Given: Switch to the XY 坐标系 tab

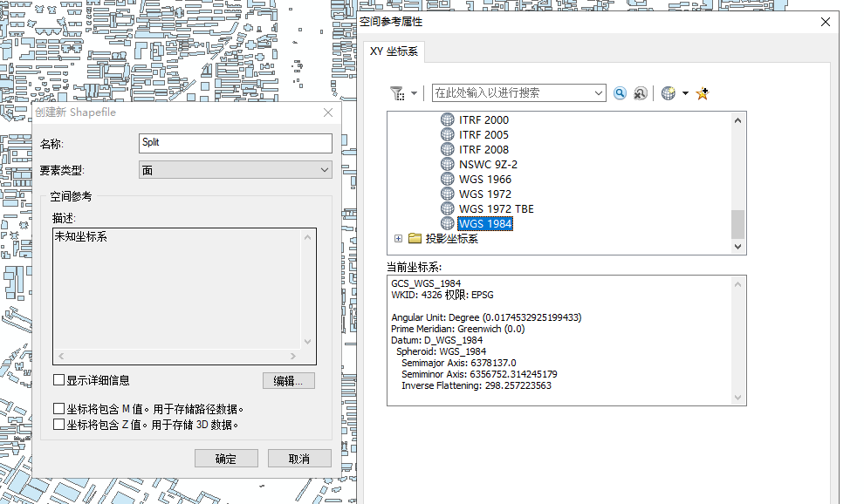Looking at the screenshot, I should coord(392,51).
